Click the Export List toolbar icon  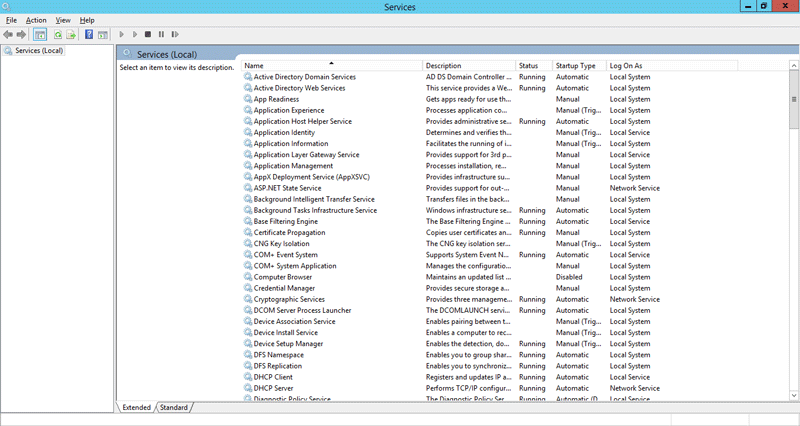point(71,35)
